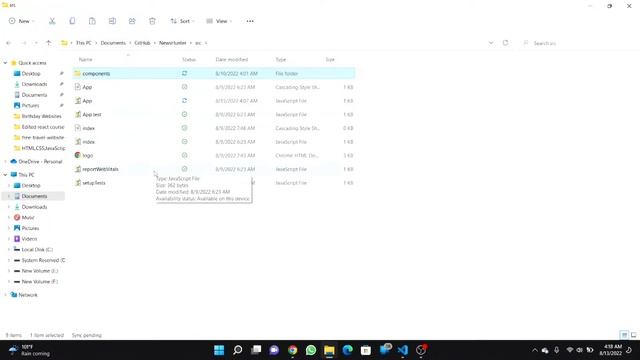Screen dimensions: 640x360
Task: Expand address bar history dropdown
Action: pyautogui.click(x=491, y=43)
